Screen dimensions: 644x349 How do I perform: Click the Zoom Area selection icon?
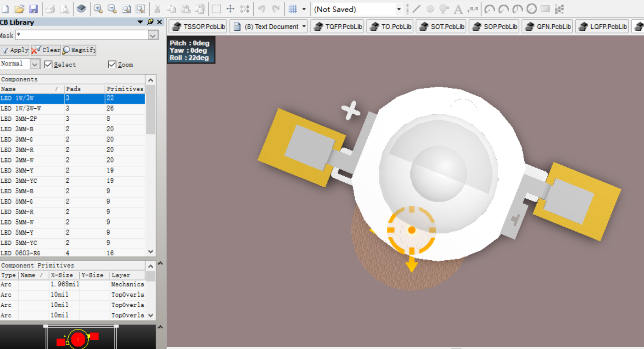tap(140, 9)
